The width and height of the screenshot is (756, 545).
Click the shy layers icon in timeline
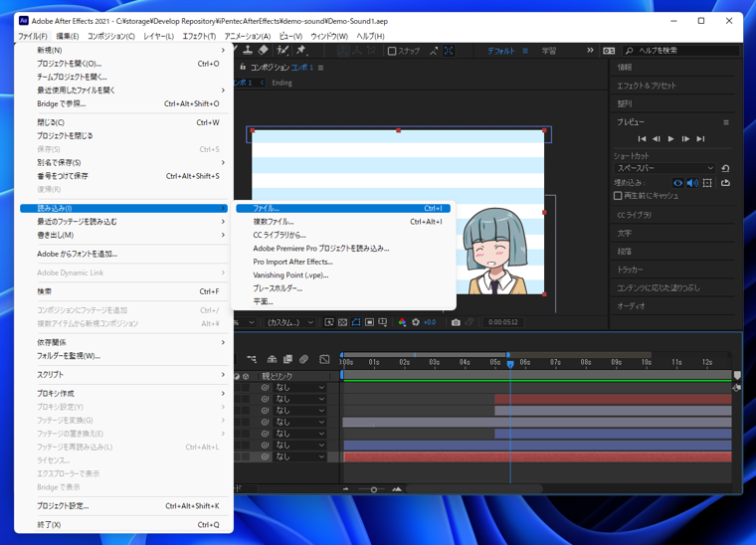click(x=272, y=359)
